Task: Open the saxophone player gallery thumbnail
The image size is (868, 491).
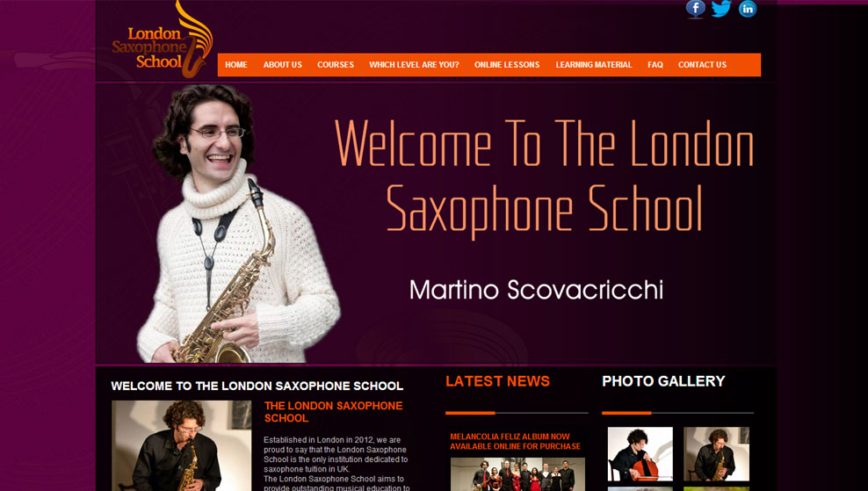Action: pyautogui.click(x=716, y=454)
